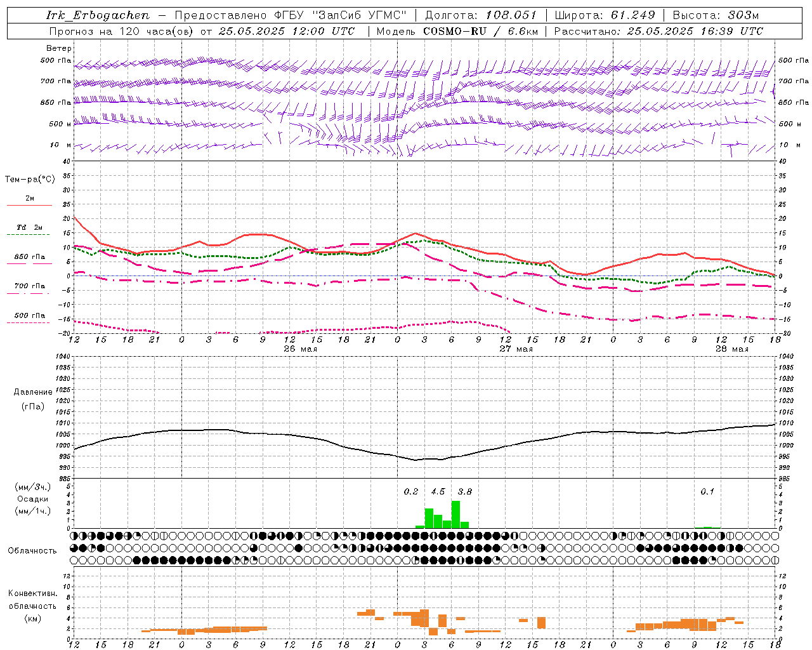The width and height of the screenshot is (812, 650).
Task: Select the "Осадки" precipitation label
Action: tap(33, 499)
